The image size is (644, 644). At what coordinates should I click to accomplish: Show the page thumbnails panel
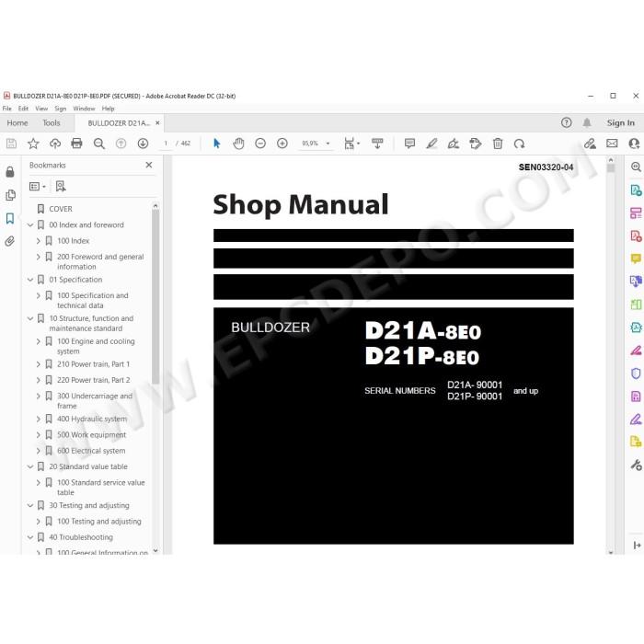tap(10, 195)
